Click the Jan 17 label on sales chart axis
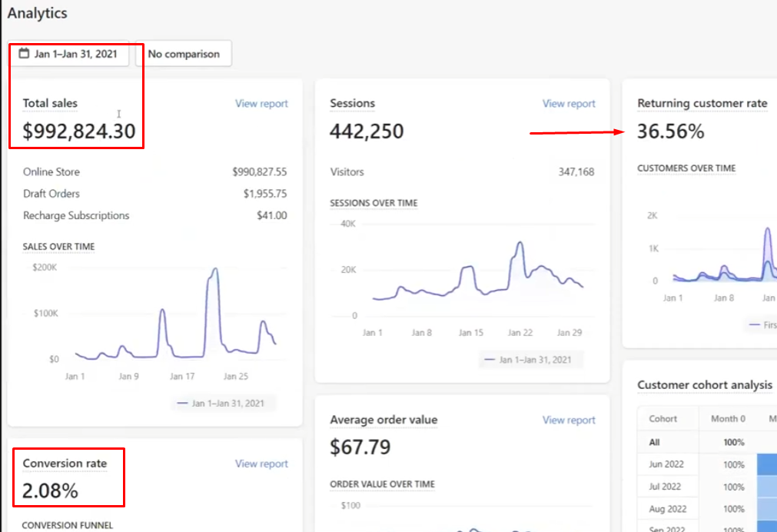This screenshot has width=777, height=532. pyautogui.click(x=182, y=376)
